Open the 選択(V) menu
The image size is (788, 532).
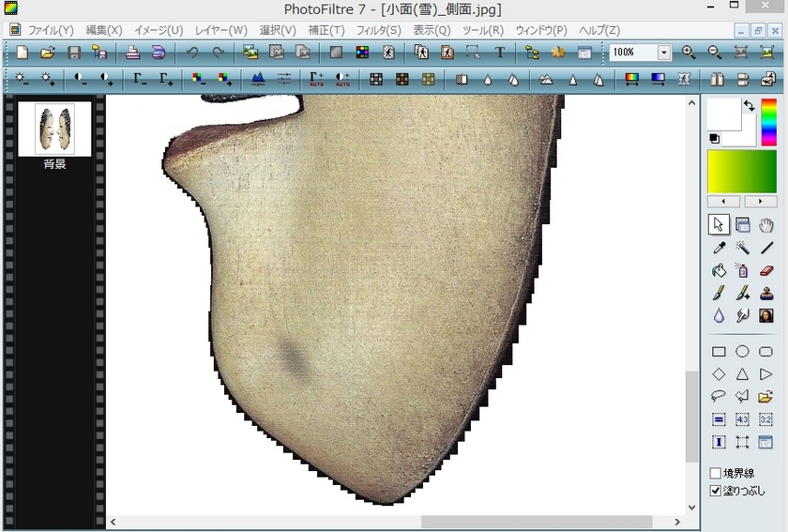pos(278,30)
